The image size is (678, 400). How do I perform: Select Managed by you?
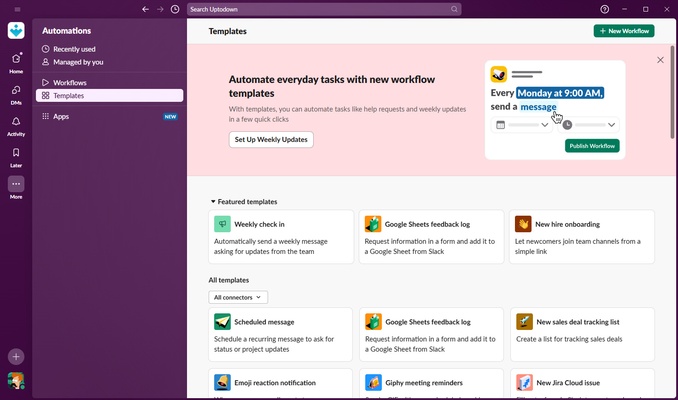pos(109,62)
